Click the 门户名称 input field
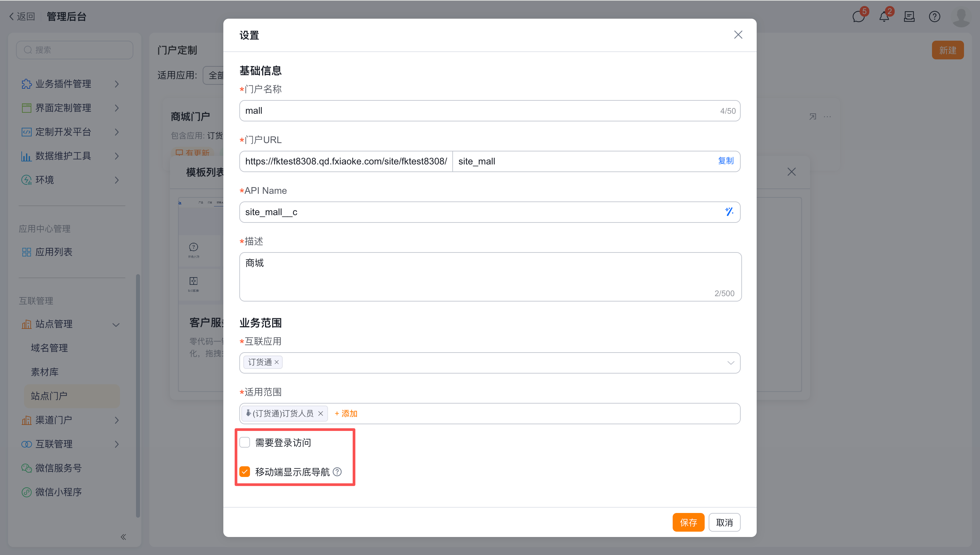980x555 pixels. point(480,111)
